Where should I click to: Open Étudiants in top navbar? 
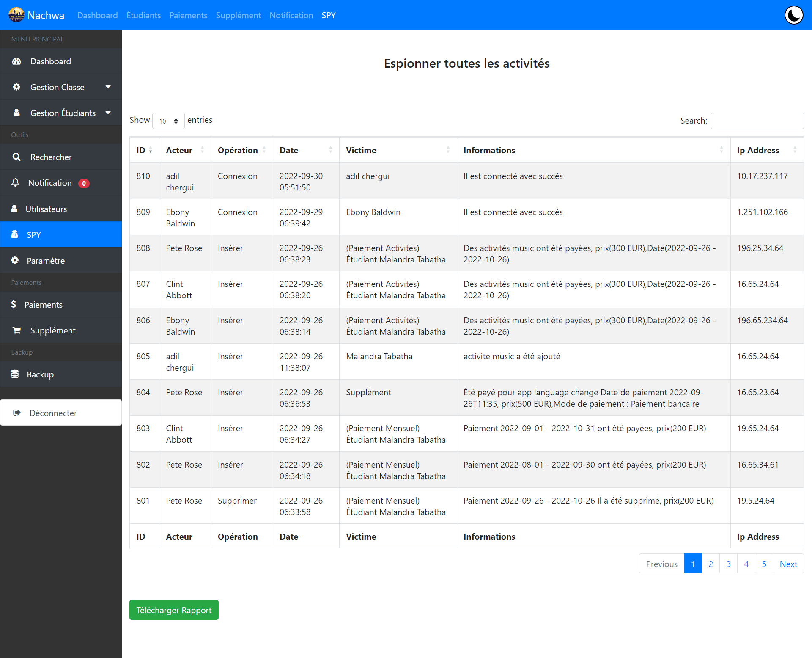[x=143, y=15]
